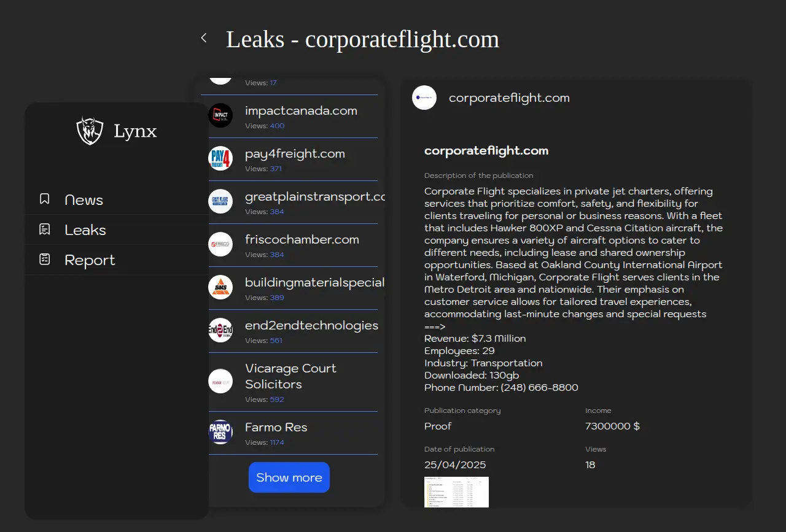Click the end2endtechnologies logo avatar
Viewport: 786px width, 532px height.
pyautogui.click(x=220, y=330)
